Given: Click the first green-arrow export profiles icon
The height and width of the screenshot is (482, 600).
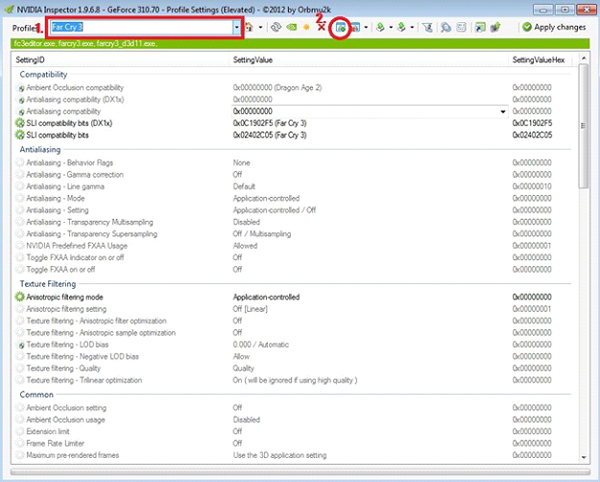Looking at the screenshot, I should click(x=380, y=27).
